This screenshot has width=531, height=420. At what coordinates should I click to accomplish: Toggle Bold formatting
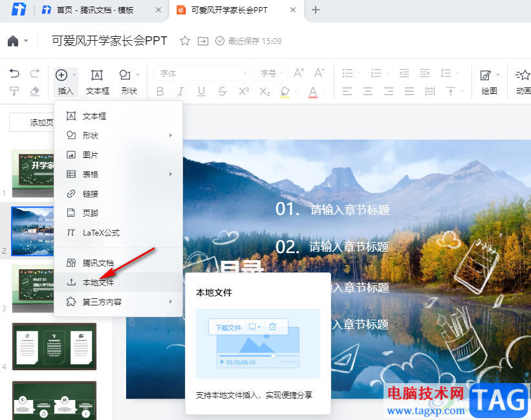click(x=160, y=91)
